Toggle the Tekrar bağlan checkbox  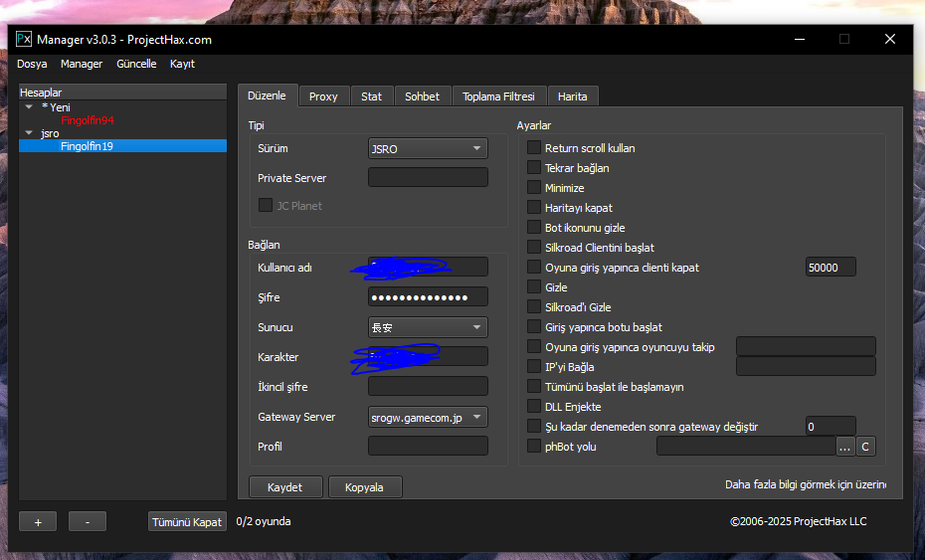[x=534, y=168]
